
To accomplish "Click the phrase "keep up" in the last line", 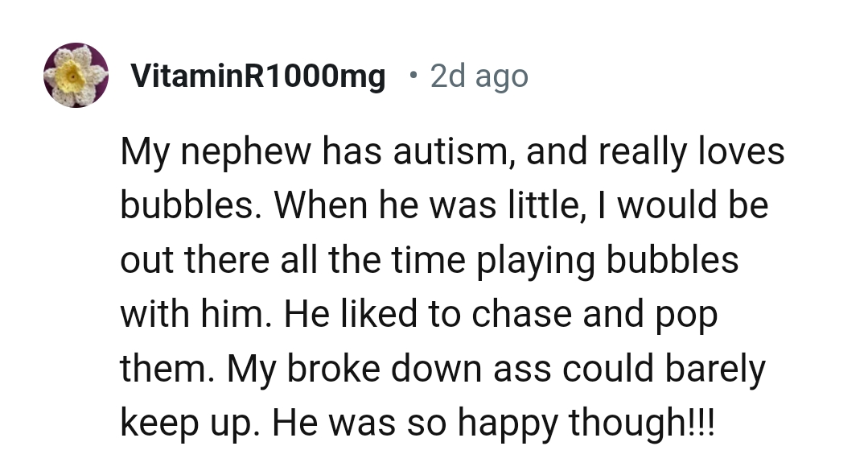I will coord(187,424).
